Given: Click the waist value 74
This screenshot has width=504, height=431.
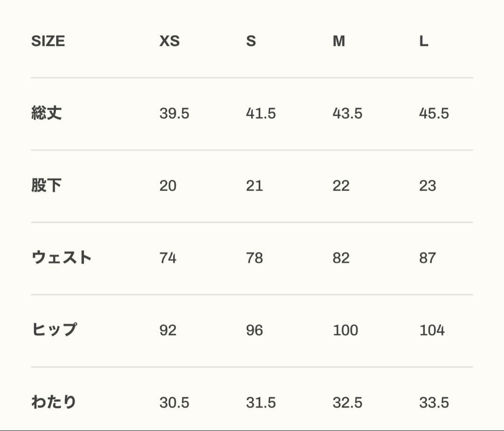Looking at the screenshot, I should coord(168,258).
